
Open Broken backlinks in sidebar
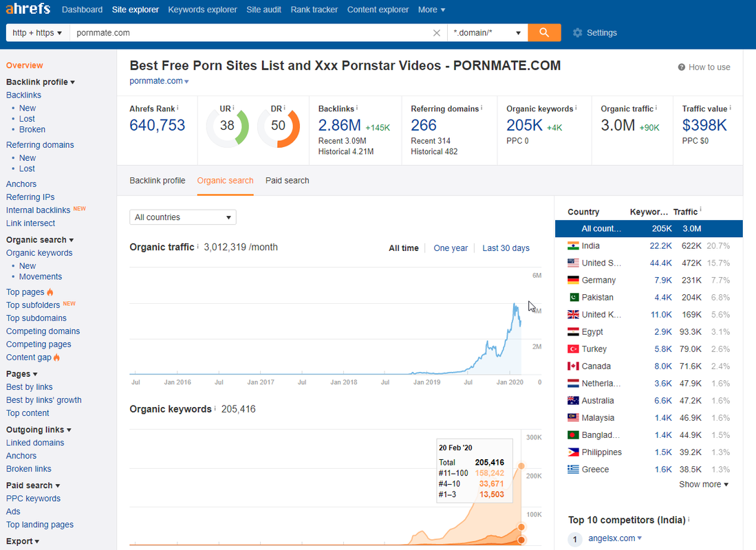32,130
